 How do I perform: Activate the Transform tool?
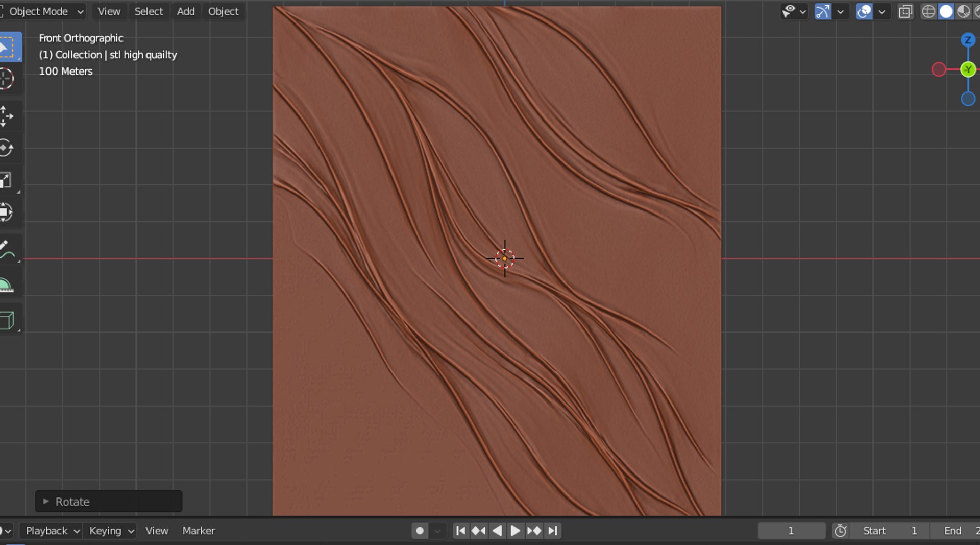tap(6, 212)
